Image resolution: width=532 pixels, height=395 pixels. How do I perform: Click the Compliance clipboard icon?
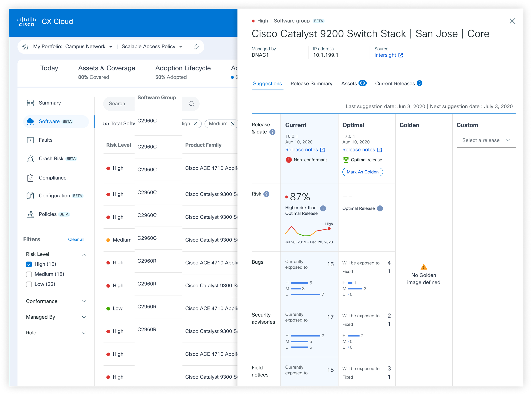[x=30, y=178]
